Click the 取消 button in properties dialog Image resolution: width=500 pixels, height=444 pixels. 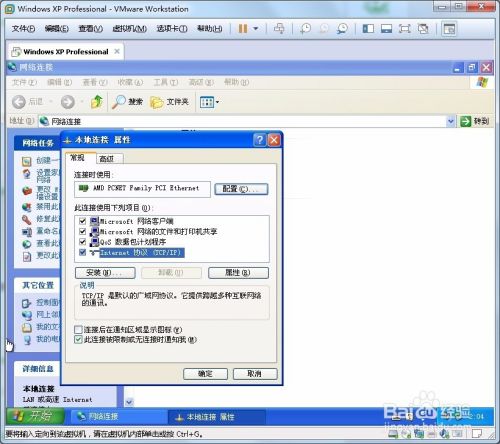click(x=255, y=374)
